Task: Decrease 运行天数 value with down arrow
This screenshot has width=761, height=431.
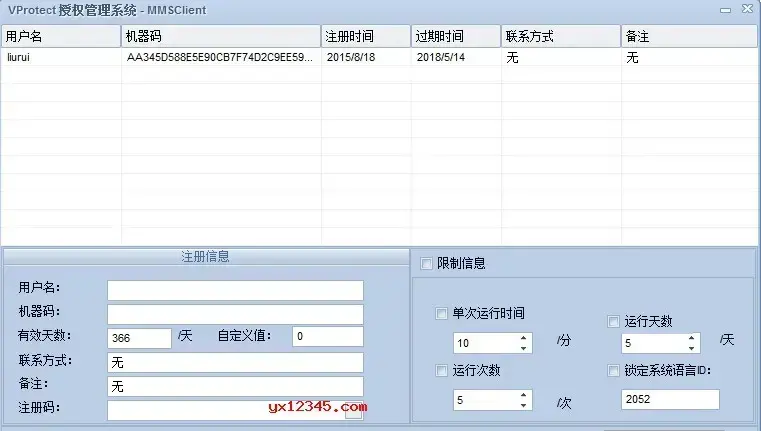Action: click(x=691, y=348)
